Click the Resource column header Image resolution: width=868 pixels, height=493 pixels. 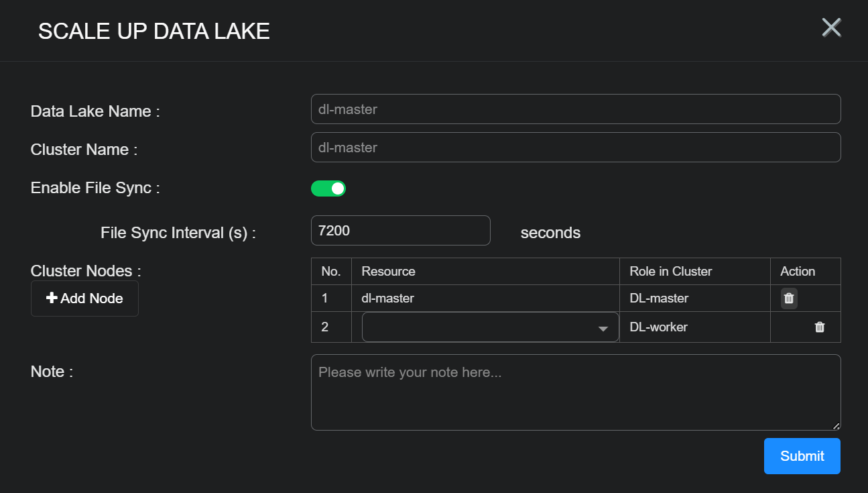point(388,272)
